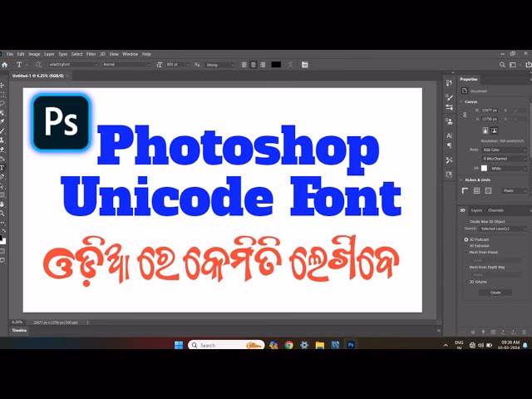
Task: Right align text icon
Action: [x=263, y=65]
